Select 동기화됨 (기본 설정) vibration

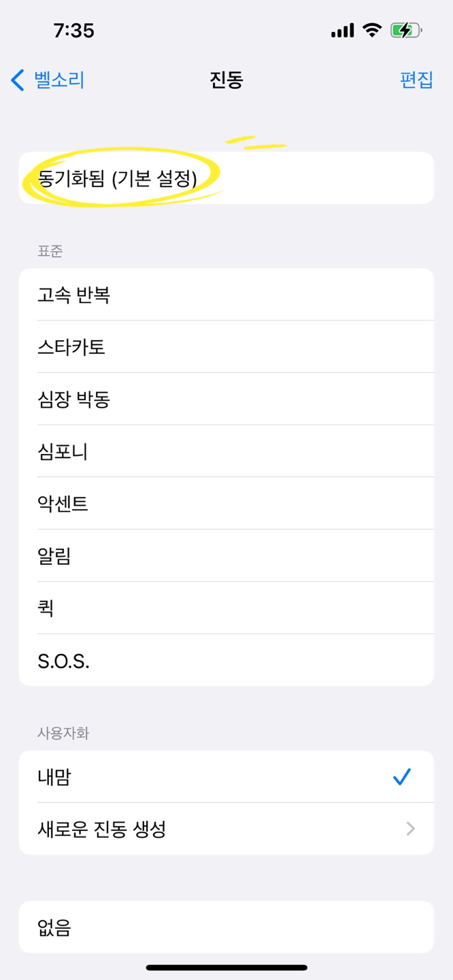click(227, 178)
